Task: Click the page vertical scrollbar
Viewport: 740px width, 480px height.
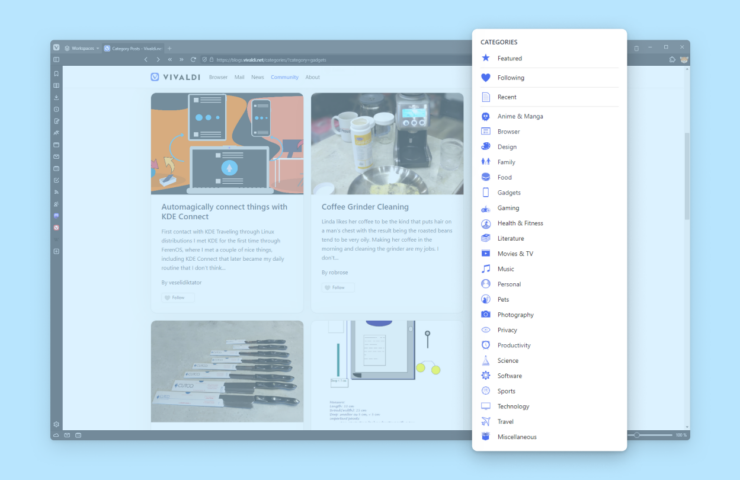Action: tap(687, 176)
